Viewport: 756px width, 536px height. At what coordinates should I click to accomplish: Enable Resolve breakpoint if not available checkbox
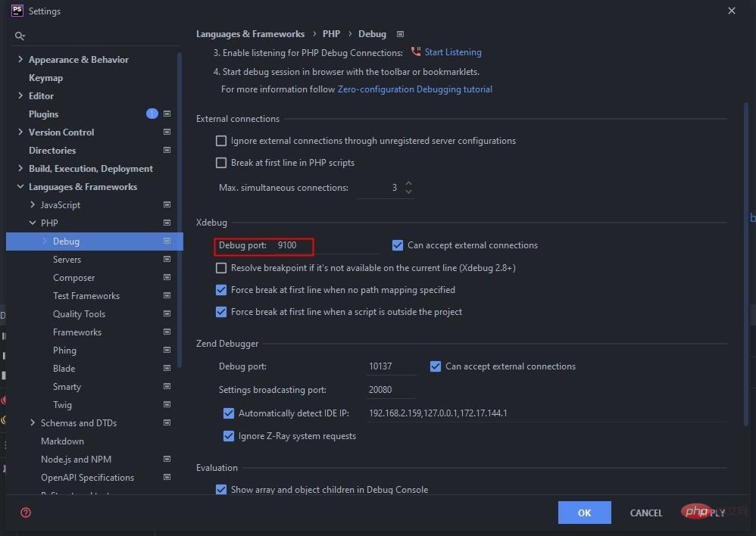(x=221, y=268)
